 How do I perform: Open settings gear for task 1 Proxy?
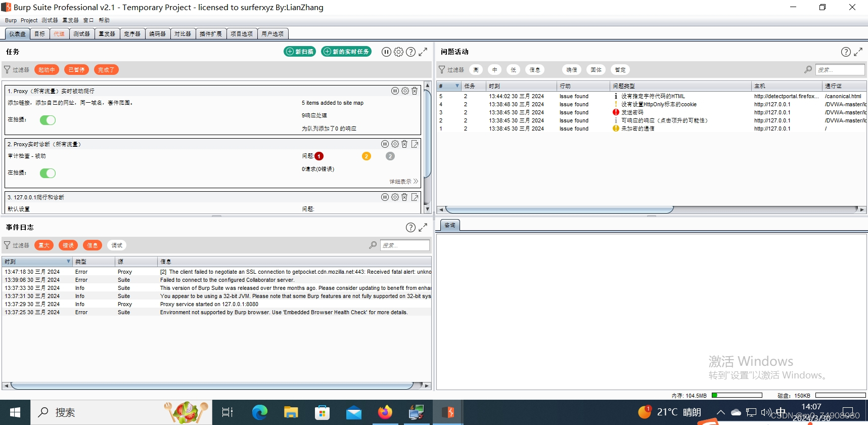tap(405, 91)
